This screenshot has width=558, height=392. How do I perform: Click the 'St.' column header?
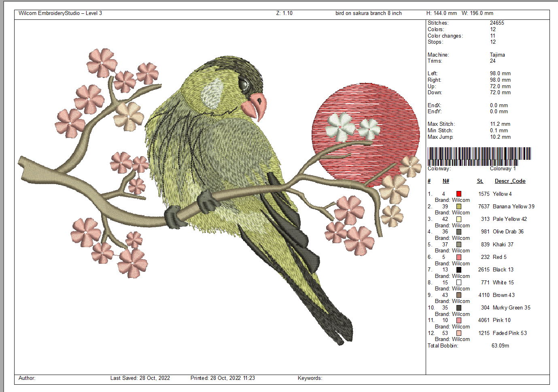tap(480, 181)
